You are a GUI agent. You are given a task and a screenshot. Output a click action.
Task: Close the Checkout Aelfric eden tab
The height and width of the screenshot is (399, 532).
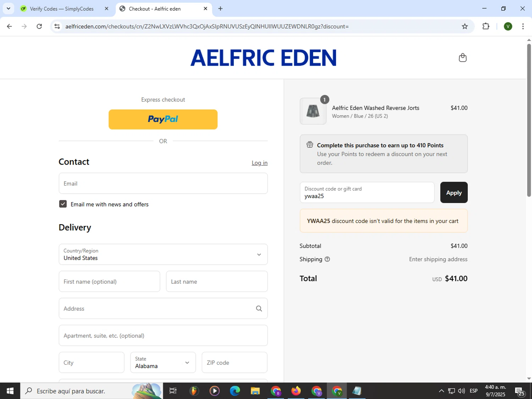tap(205, 9)
